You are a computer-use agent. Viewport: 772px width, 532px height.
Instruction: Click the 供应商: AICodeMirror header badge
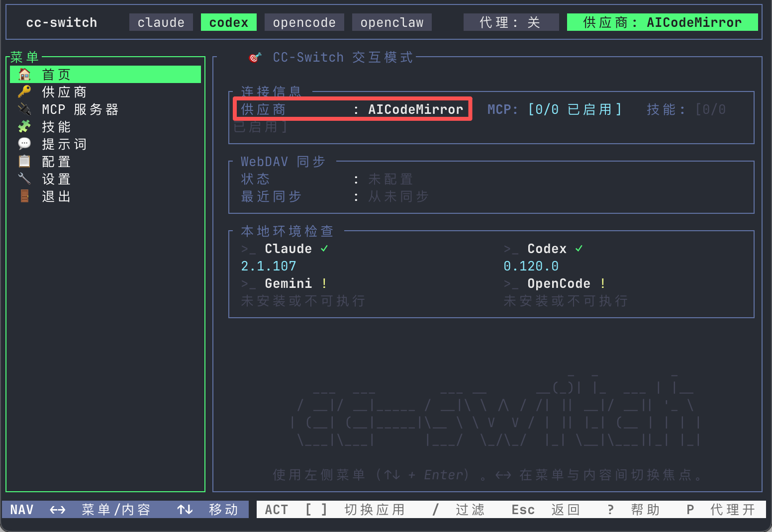coord(663,22)
